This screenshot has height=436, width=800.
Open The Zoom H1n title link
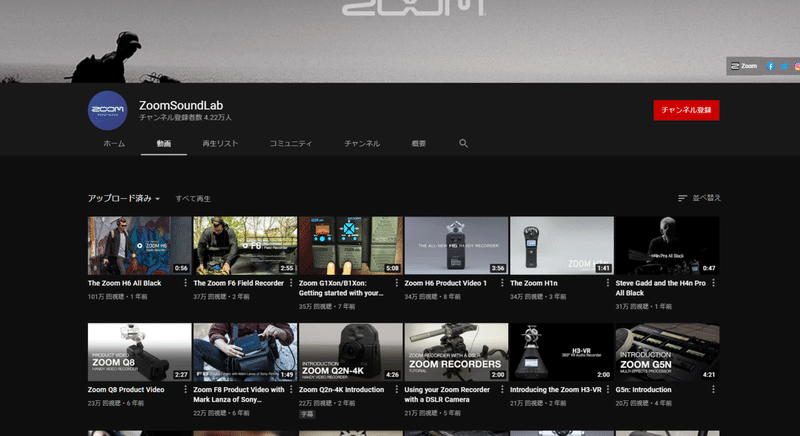pyautogui.click(x=534, y=283)
